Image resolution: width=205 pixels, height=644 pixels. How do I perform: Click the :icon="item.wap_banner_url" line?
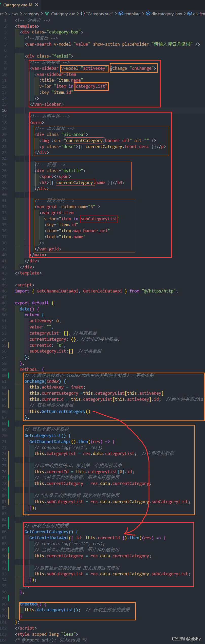(x=77, y=231)
